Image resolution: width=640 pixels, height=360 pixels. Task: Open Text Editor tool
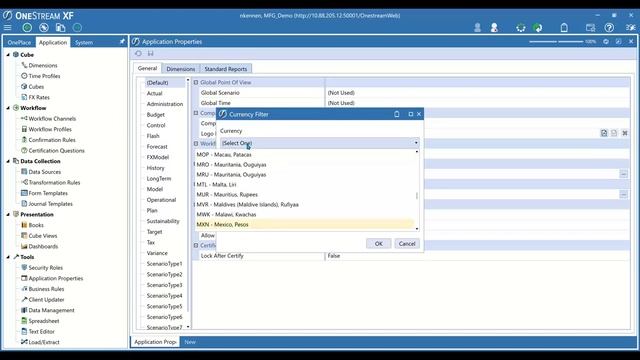(x=41, y=331)
